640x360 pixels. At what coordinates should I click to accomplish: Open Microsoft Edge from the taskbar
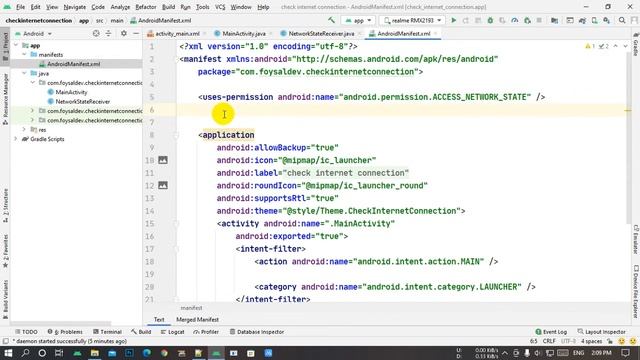click(147, 353)
